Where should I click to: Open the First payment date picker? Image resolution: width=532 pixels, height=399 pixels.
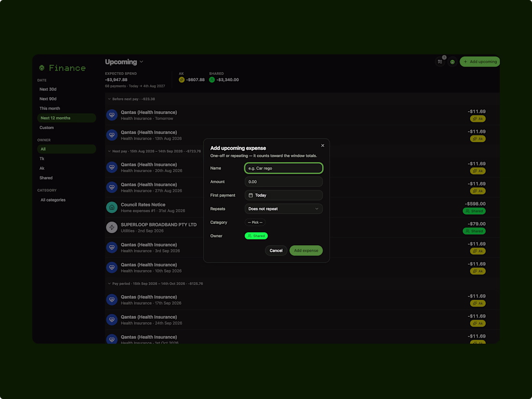pyautogui.click(x=283, y=195)
